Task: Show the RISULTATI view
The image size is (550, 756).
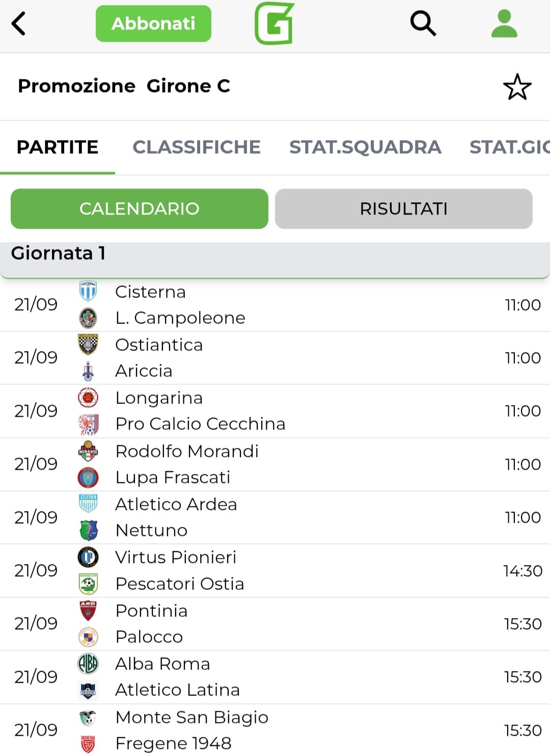Action: pyautogui.click(x=403, y=209)
